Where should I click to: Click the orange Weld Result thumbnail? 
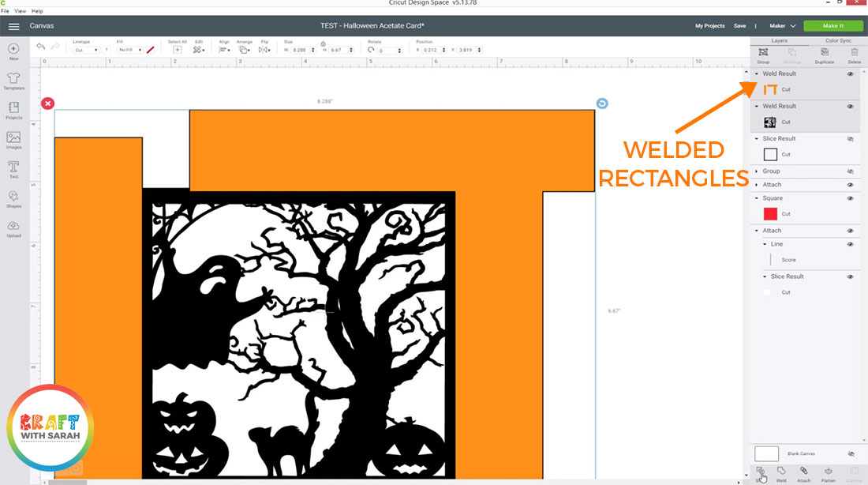tap(770, 90)
